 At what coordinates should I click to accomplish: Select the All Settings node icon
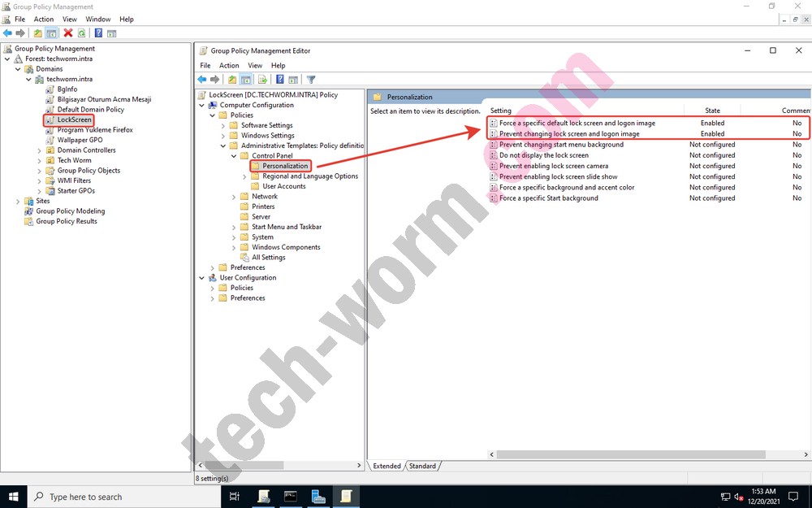click(x=244, y=258)
